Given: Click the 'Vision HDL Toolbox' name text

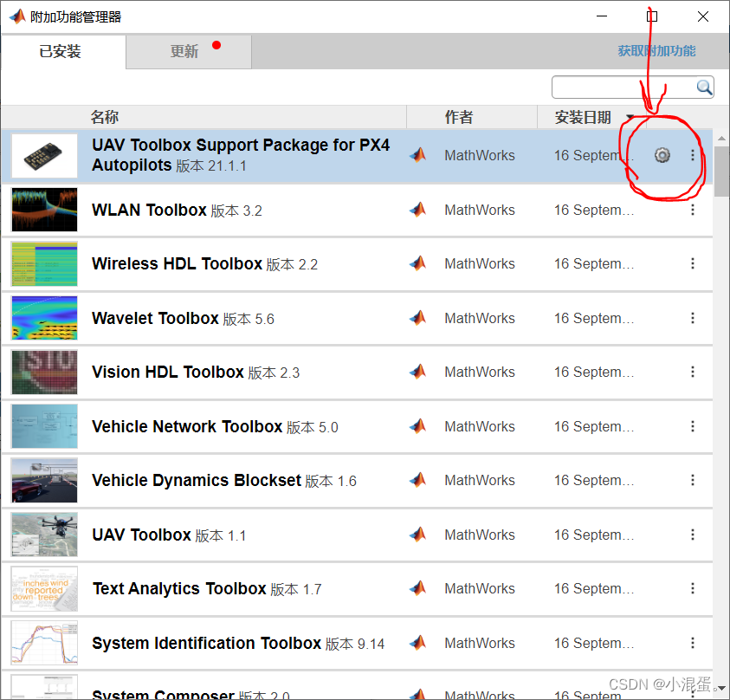Looking at the screenshot, I should [x=168, y=372].
